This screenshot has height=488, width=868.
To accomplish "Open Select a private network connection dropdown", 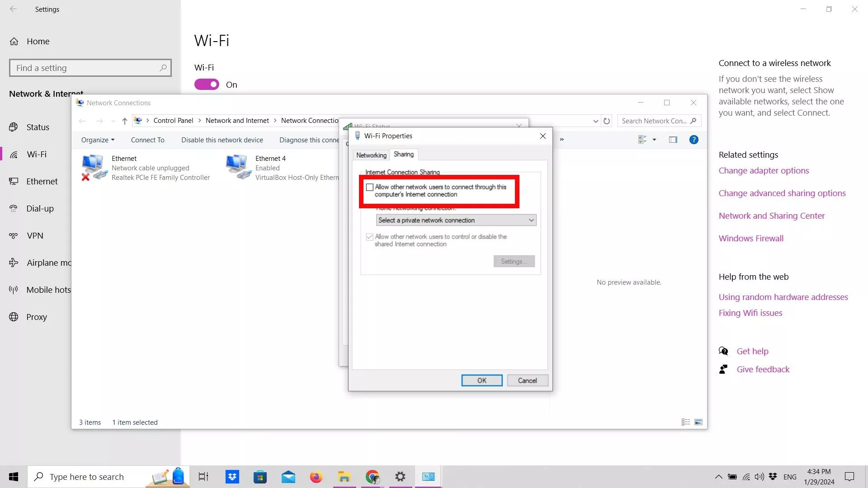I will click(x=456, y=220).
